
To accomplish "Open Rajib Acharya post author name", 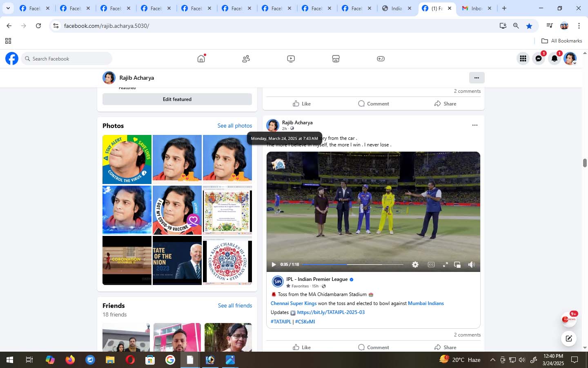I will pyautogui.click(x=297, y=123).
